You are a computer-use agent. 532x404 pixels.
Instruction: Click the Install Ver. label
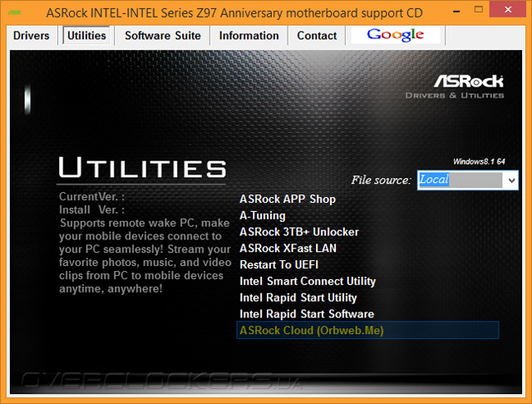click(91, 209)
